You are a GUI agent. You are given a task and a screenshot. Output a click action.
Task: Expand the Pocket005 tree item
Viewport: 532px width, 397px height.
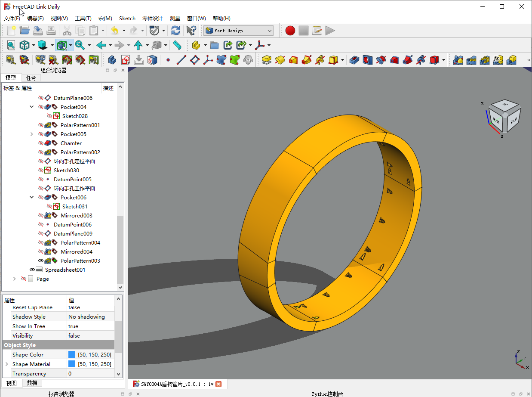pos(31,134)
